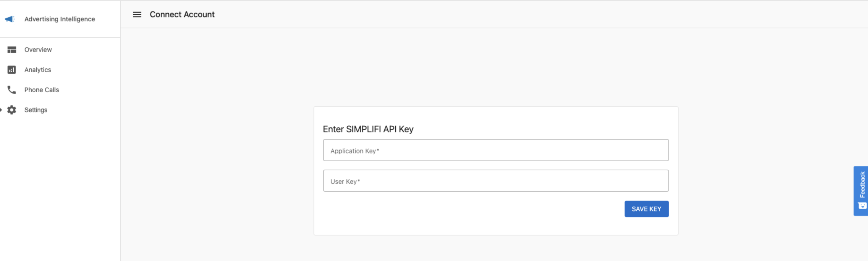Image resolution: width=868 pixels, height=261 pixels.
Task: Select the Overview grid icon
Action: pos(11,49)
